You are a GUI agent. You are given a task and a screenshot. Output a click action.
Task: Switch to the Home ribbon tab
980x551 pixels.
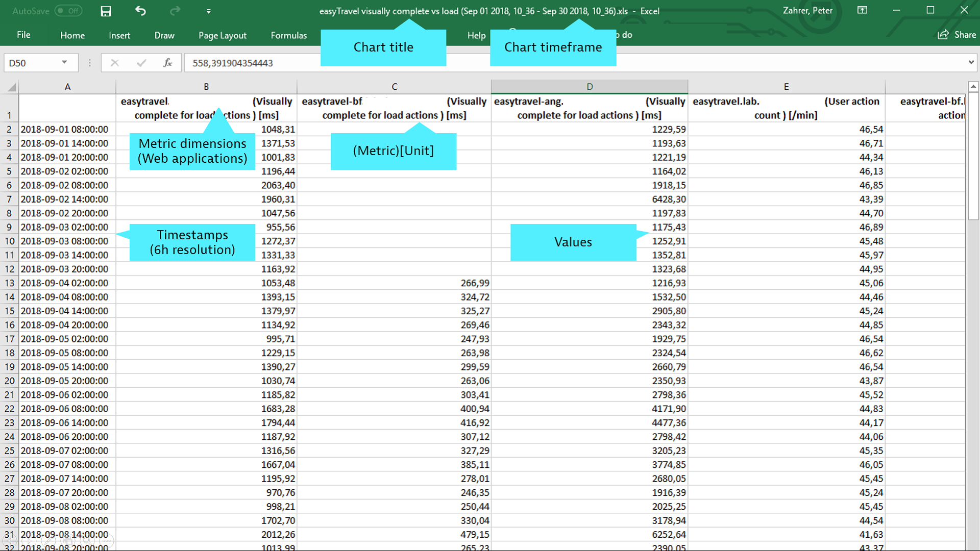[x=72, y=35]
